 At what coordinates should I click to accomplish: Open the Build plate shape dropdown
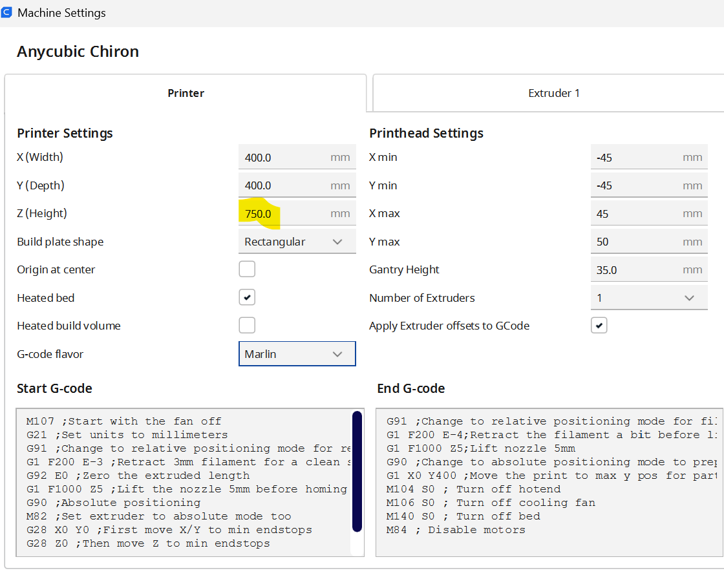tap(297, 241)
